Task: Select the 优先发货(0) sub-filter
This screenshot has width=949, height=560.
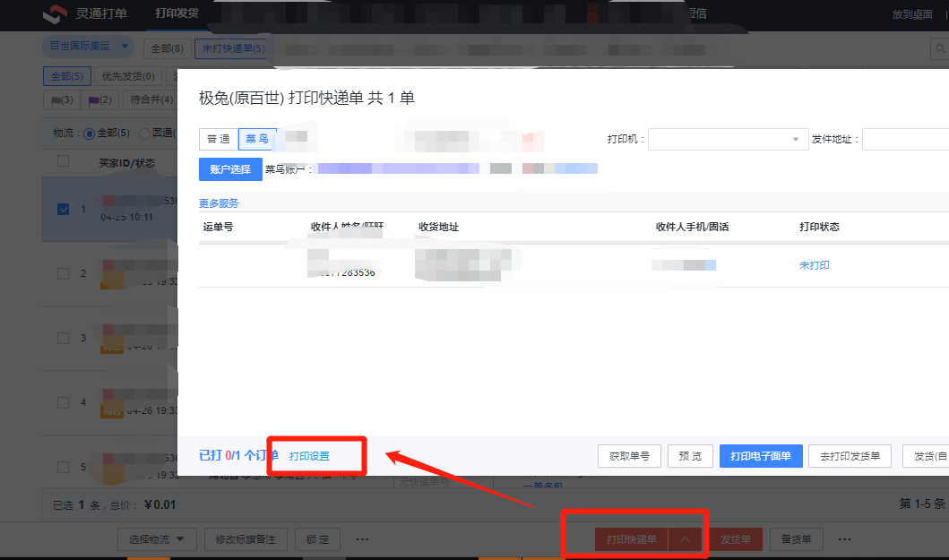Action: point(128,76)
